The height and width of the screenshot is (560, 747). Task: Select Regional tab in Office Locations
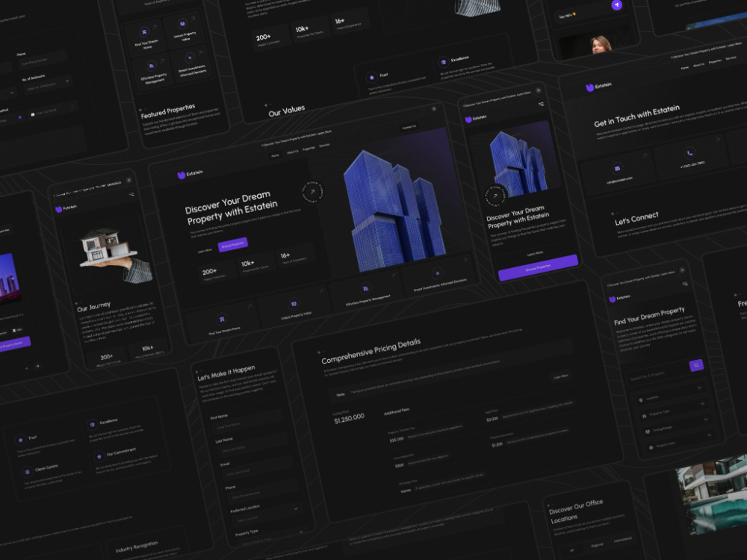pyautogui.click(x=596, y=545)
